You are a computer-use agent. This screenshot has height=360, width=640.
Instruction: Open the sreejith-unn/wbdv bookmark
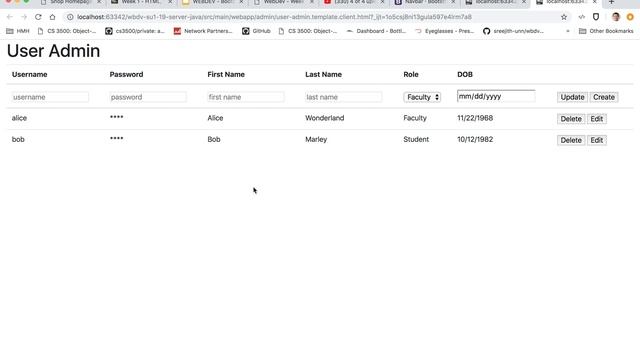click(x=513, y=31)
